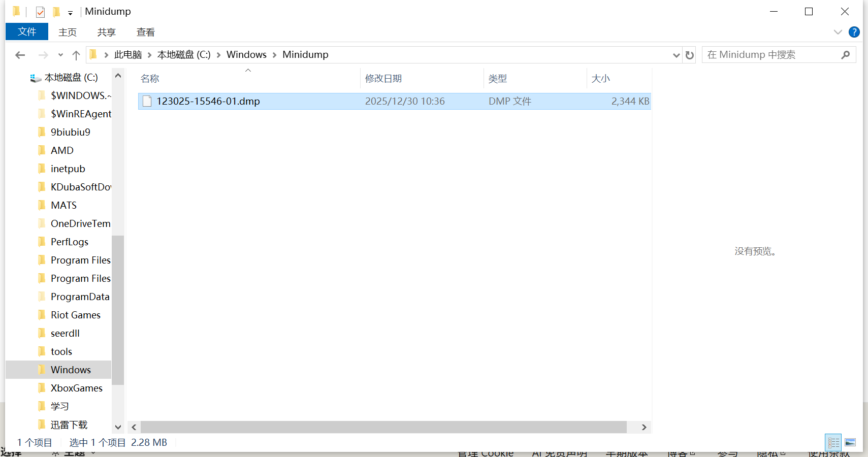Click the PerfLogs folder icon
868x457 pixels.
(x=42, y=241)
